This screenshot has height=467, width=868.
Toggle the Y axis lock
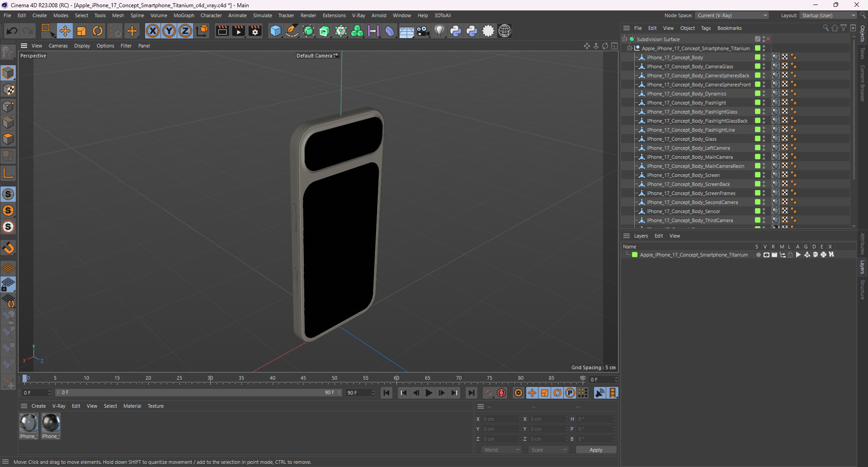[x=169, y=31]
